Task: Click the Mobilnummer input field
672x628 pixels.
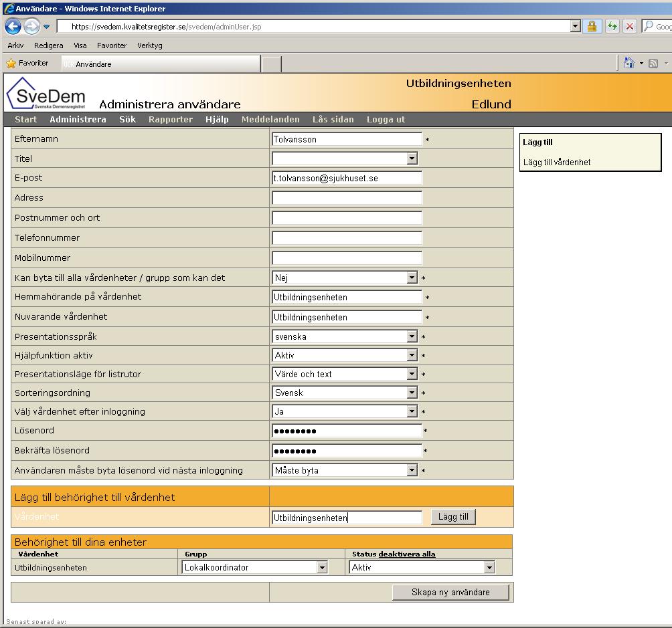Action: pyautogui.click(x=347, y=258)
